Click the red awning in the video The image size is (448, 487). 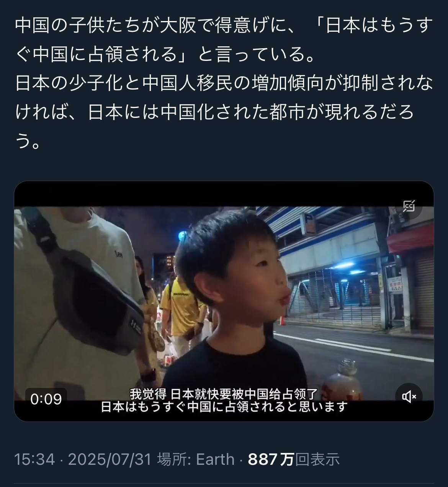(410, 239)
